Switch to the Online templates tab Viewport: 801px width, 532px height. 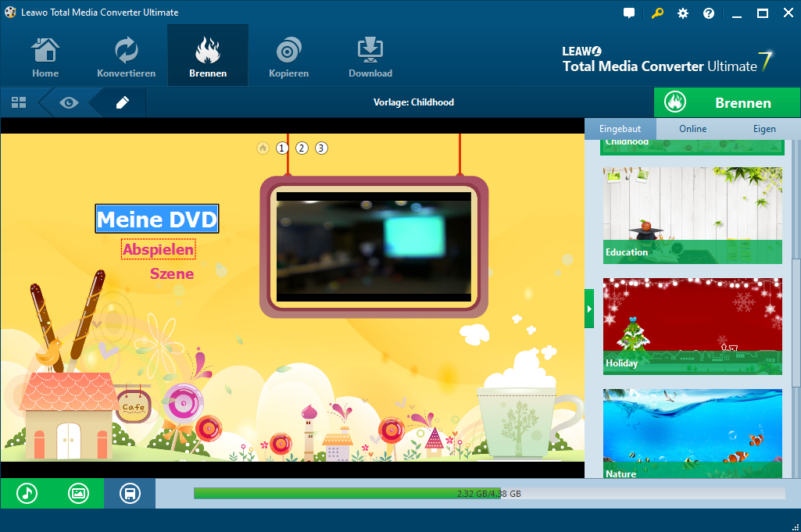tap(692, 129)
